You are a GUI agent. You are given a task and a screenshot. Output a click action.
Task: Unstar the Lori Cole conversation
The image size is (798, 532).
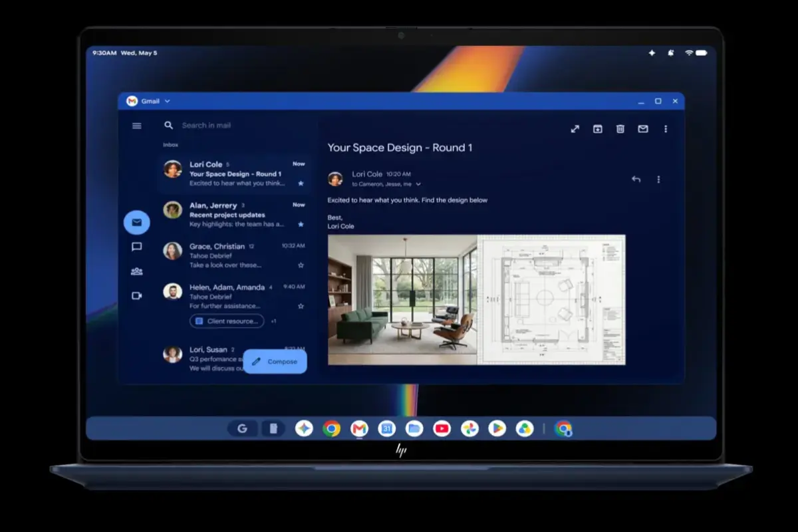point(301,183)
